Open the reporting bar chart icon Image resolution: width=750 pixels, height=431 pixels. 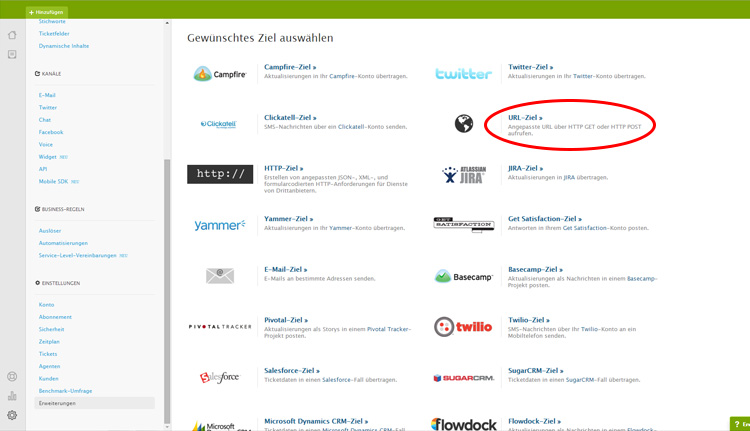(12, 396)
